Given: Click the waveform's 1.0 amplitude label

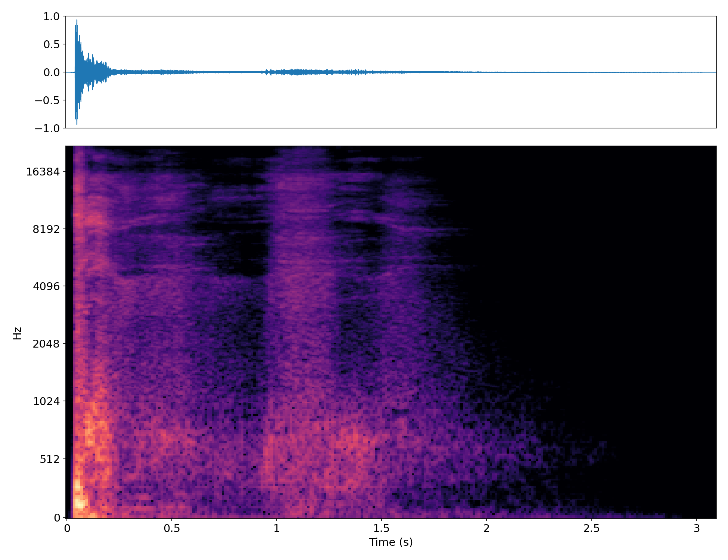Looking at the screenshot, I should click(52, 16).
